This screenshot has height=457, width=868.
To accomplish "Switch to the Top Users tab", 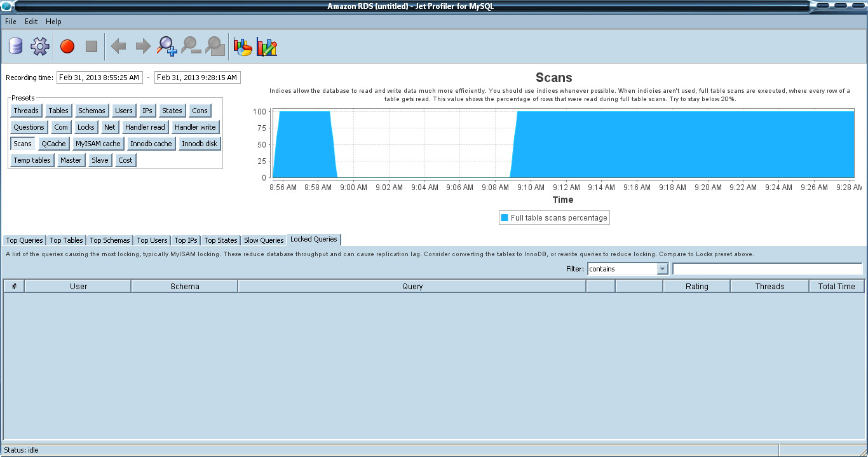I will pos(152,240).
